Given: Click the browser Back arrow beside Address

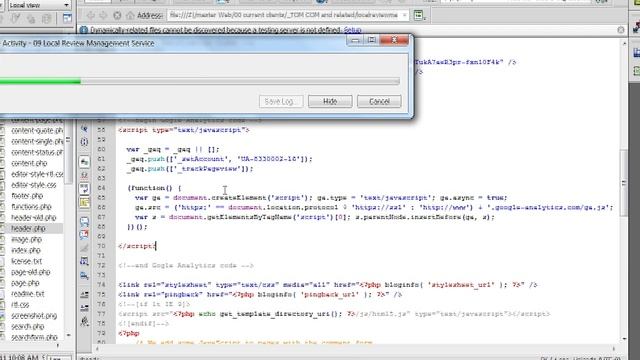Looking at the screenshot, I should pos(91,16).
